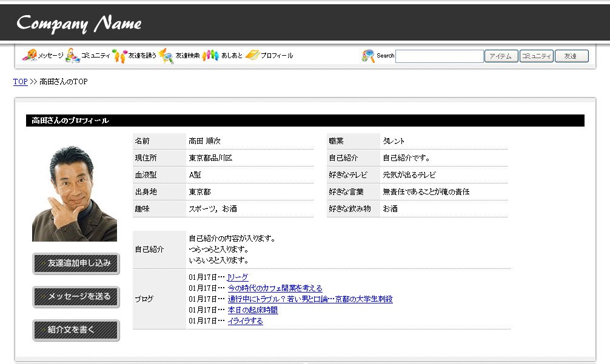Open the コミュニティ people icon
The height and width of the screenshot is (364, 610).
[73, 56]
